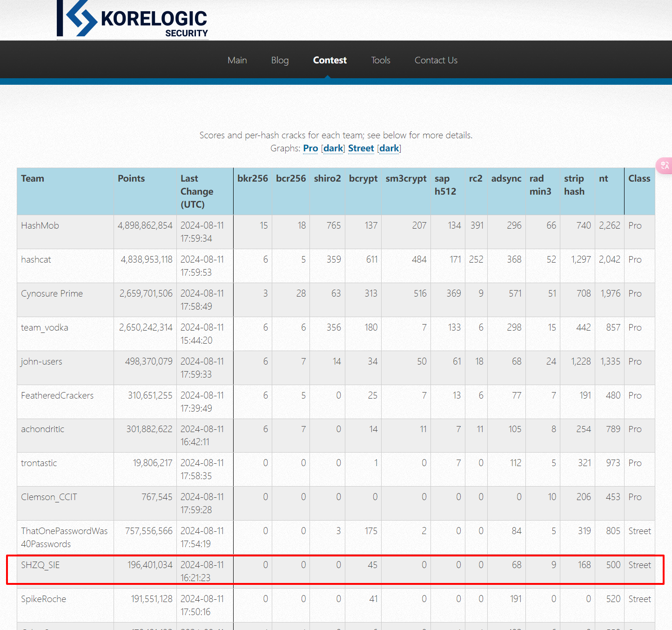Click the sm3crypt column header
The width and height of the screenshot is (672, 630).
pyautogui.click(x=406, y=178)
